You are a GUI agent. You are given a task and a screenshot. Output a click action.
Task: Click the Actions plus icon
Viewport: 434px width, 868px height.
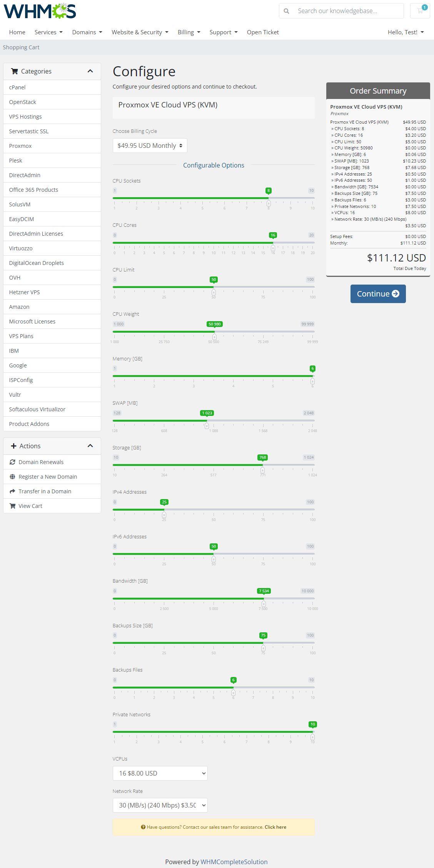pyautogui.click(x=13, y=446)
